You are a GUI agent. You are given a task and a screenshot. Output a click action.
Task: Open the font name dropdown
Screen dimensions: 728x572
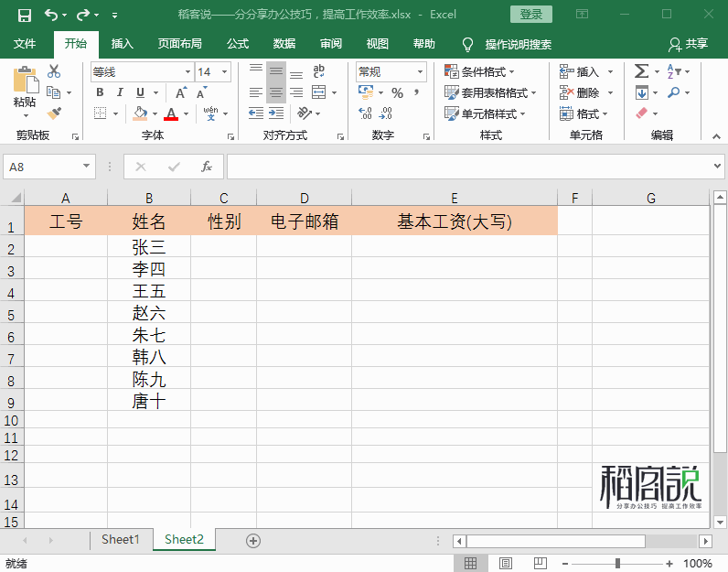pos(187,72)
